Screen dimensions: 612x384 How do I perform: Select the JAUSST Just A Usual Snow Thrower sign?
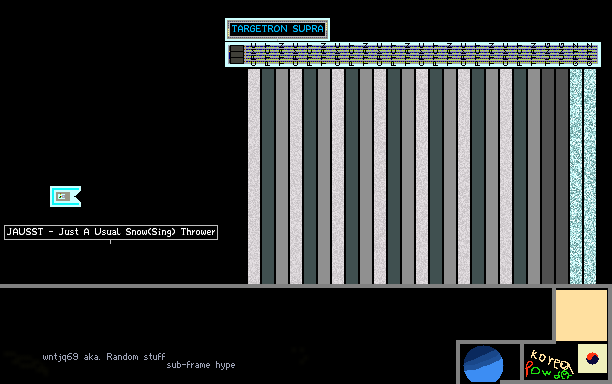coord(111,232)
